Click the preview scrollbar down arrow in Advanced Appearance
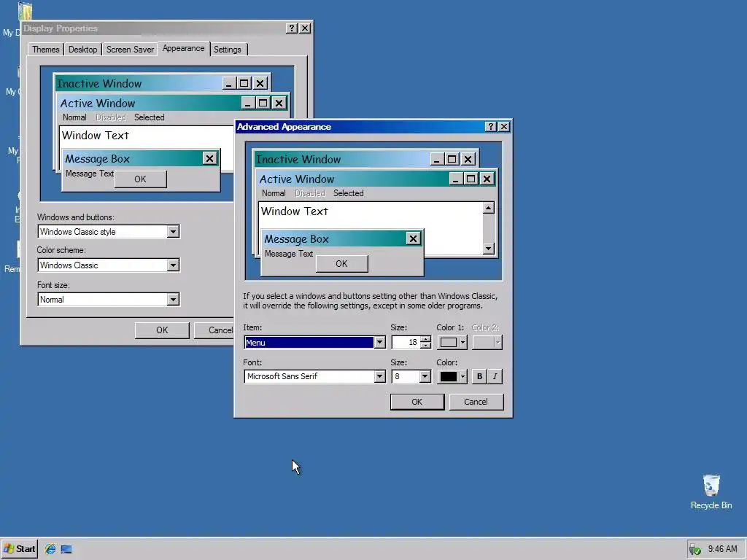Image resolution: width=747 pixels, height=560 pixels. [488, 249]
